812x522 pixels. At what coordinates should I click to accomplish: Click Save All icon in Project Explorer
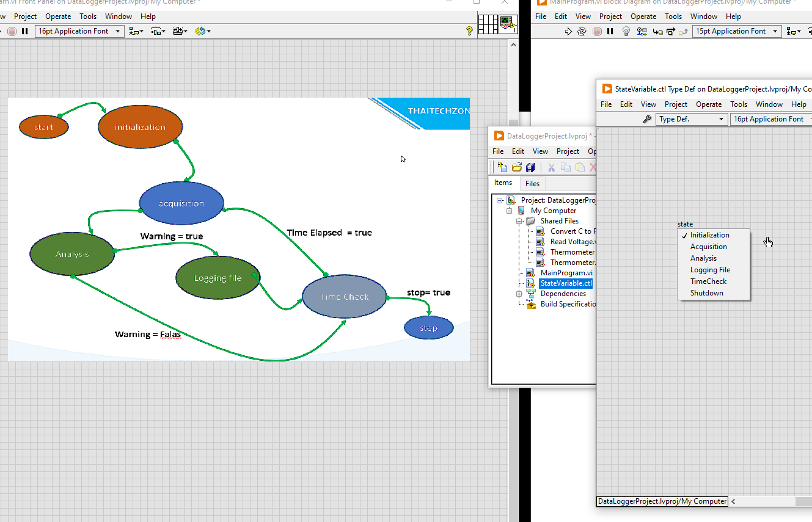[530, 167]
